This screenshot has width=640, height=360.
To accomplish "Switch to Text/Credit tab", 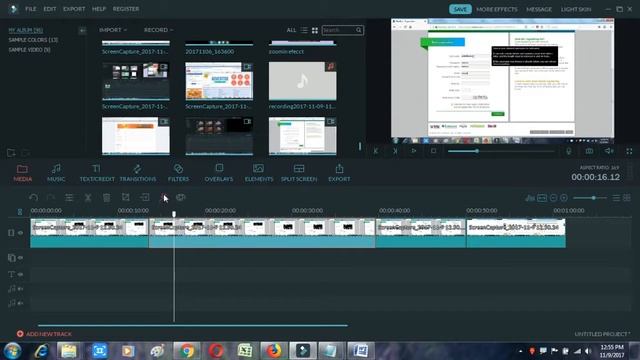I will [97, 173].
